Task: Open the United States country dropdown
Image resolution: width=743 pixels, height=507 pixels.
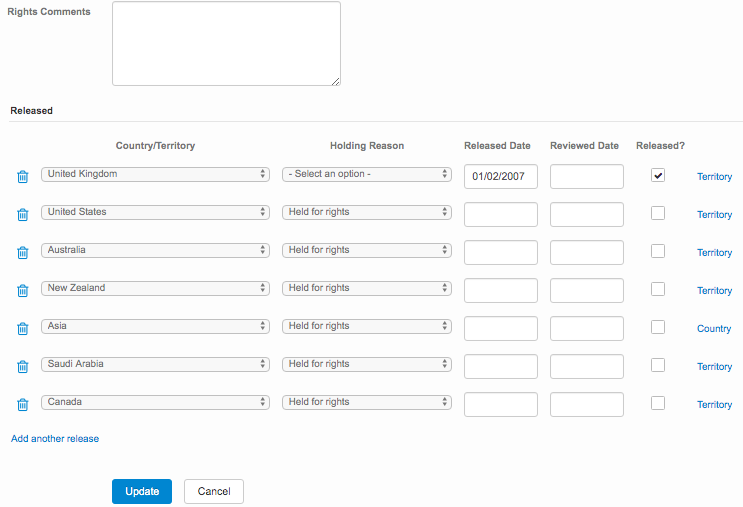Action: pyautogui.click(x=155, y=212)
